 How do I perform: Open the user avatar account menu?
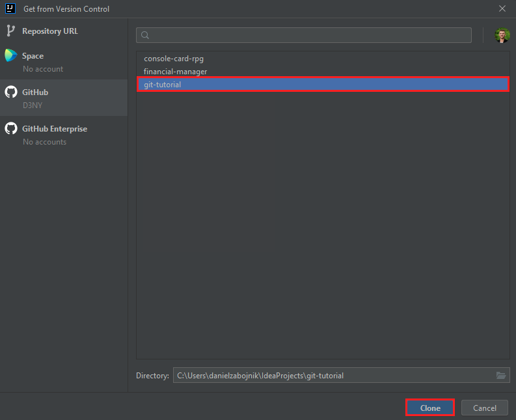click(502, 35)
